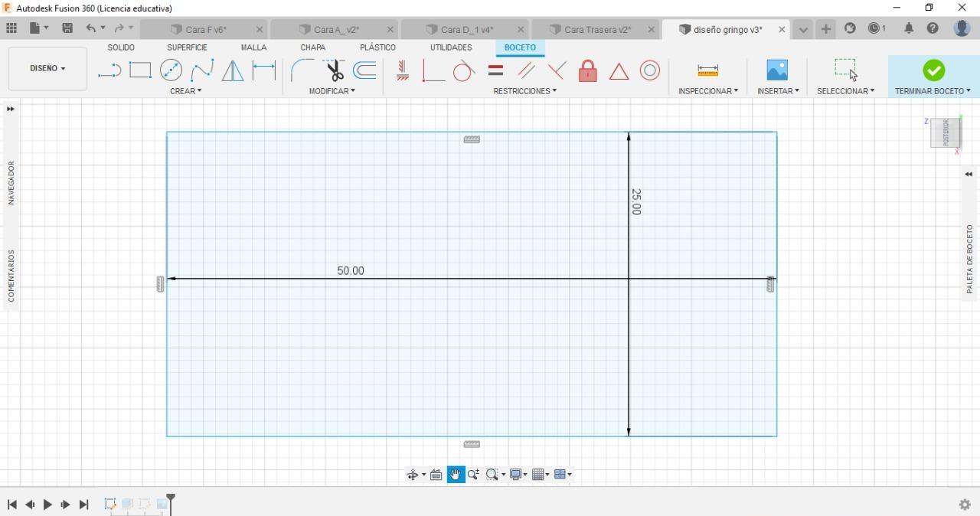Image resolution: width=980 pixels, height=516 pixels.
Task: Apply Horizontal/Vertical constraint
Action: (402, 71)
